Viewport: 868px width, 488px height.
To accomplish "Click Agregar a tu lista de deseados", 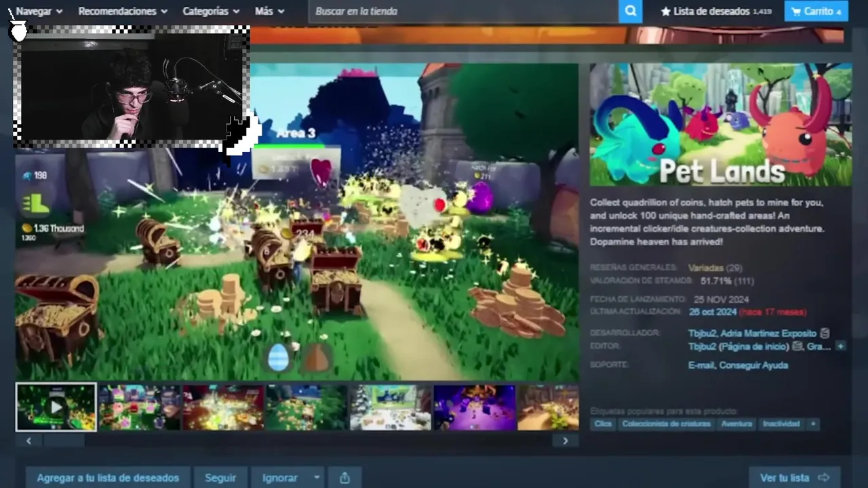I will tap(108, 478).
